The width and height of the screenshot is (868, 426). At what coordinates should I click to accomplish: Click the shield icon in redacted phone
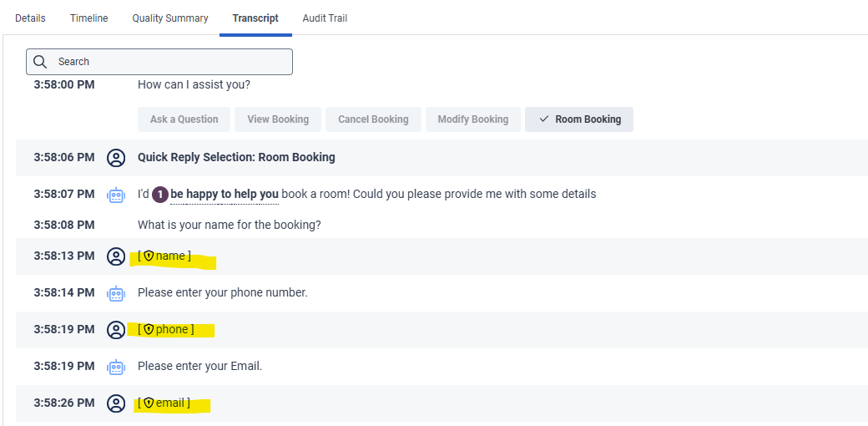tap(149, 330)
